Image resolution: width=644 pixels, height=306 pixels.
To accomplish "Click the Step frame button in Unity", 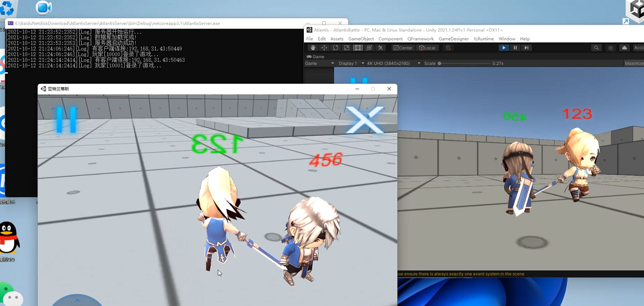I will click(527, 48).
